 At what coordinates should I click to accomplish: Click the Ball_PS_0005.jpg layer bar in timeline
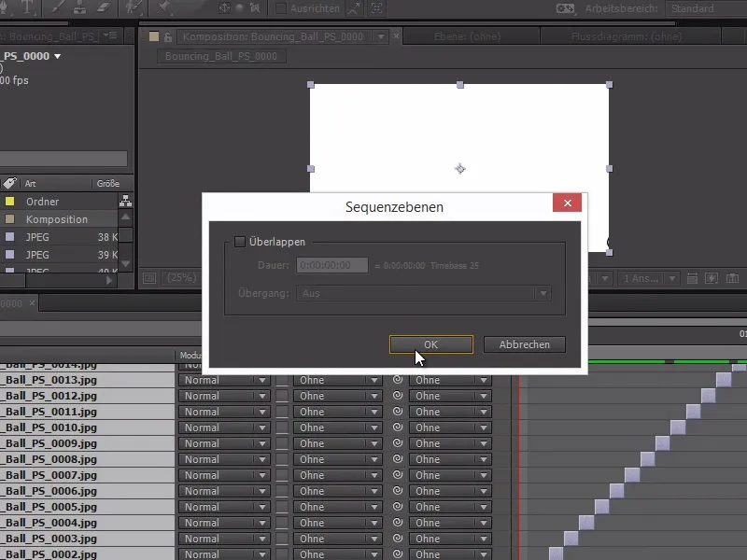click(x=601, y=507)
